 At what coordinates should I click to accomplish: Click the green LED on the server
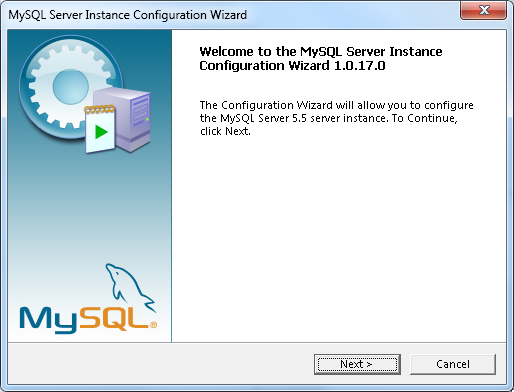point(147,119)
